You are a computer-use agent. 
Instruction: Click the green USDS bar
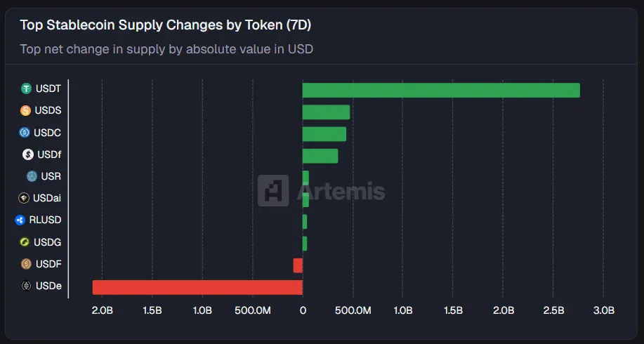click(326, 112)
